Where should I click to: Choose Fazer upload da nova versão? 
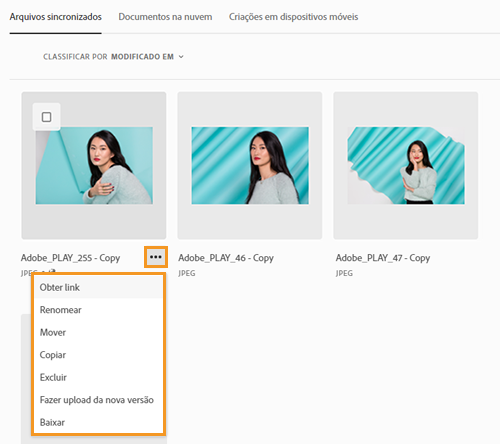(99, 400)
